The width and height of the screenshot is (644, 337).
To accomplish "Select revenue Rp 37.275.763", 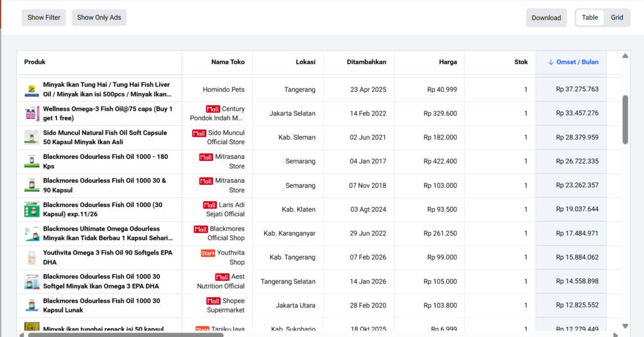I will click(577, 89).
